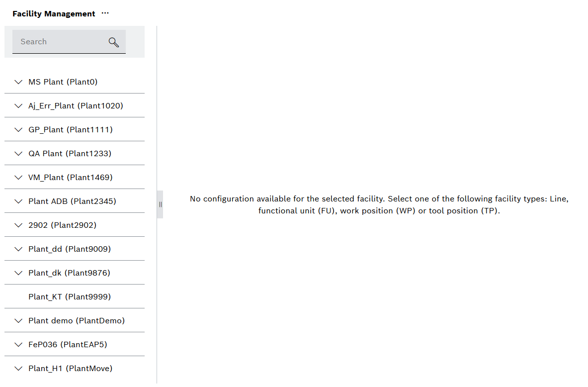Expand the VM_Plant (Plant1469) node

(18, 177)
